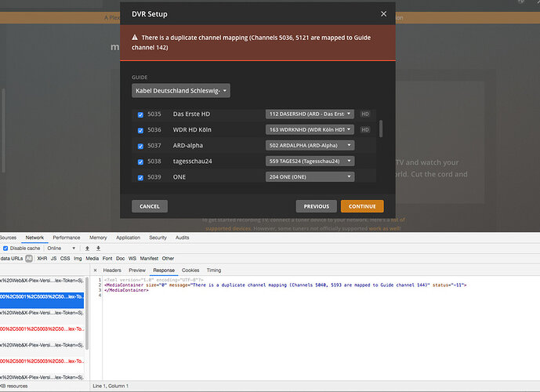Uncheck channel 5037 ARD-alpha
The image size is (540, 392).
[140, 147]
